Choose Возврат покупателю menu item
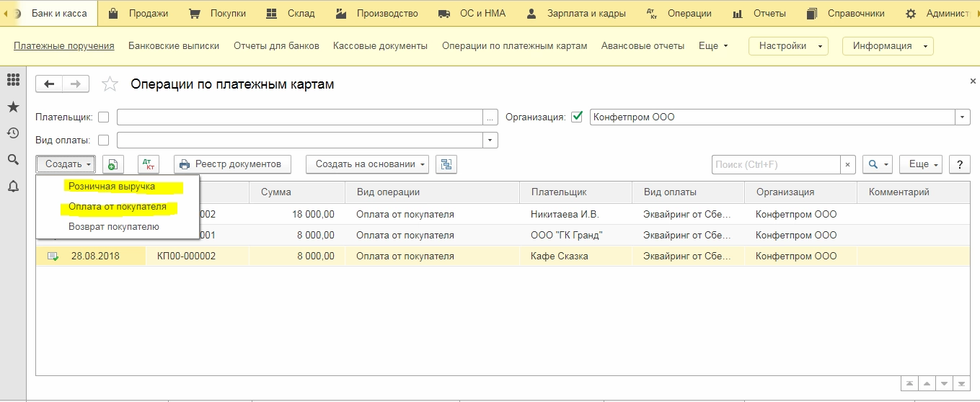The width and height of the screenshot is (980, 402). click(x=114, y=226)
